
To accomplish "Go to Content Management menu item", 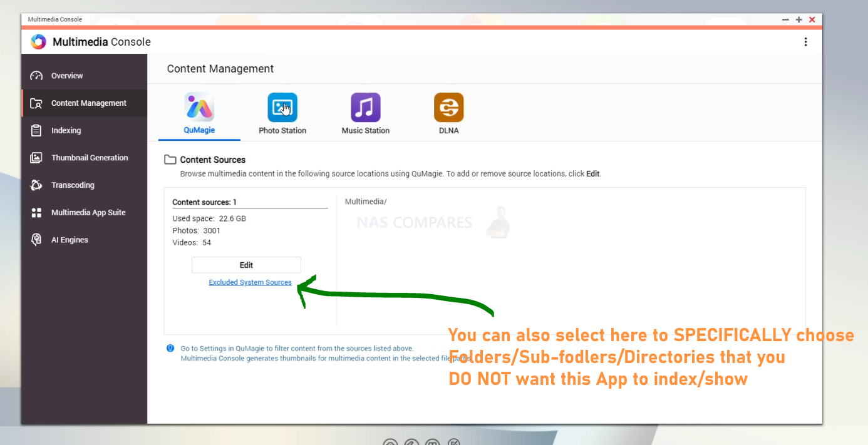I will (89, 103).
